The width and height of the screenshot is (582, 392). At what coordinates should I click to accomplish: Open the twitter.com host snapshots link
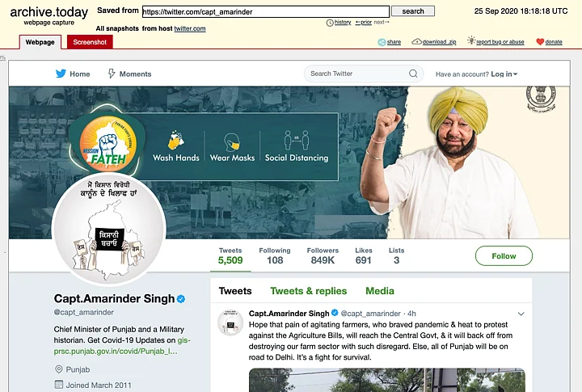pyautogui.click(x=190, y=28)
